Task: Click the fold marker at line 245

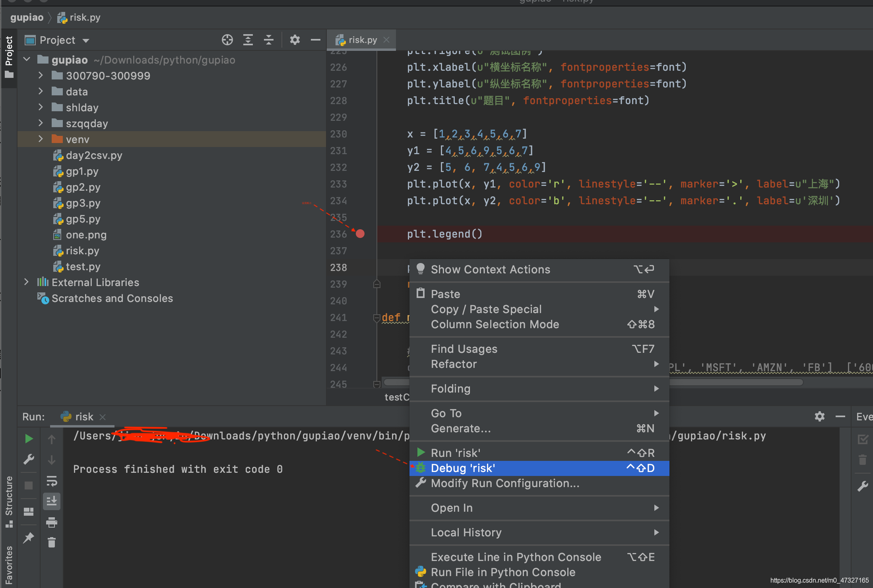Action: 377,384
